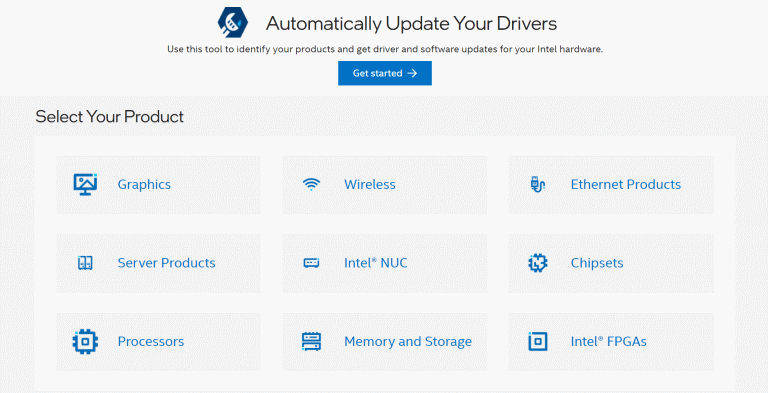Click the Intel NUC mini PC icon
This screenshot has height=393, width=768.
pos(311,263)
